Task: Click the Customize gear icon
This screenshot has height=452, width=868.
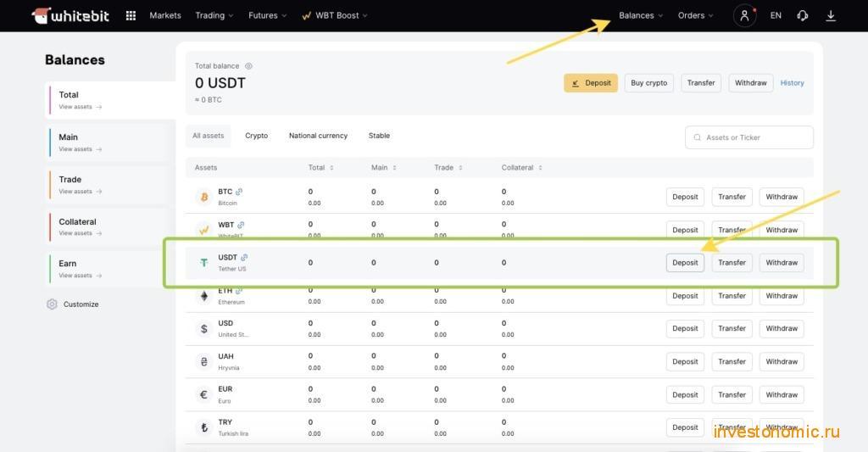Action: pyautogui.click(x=52, y=304)
